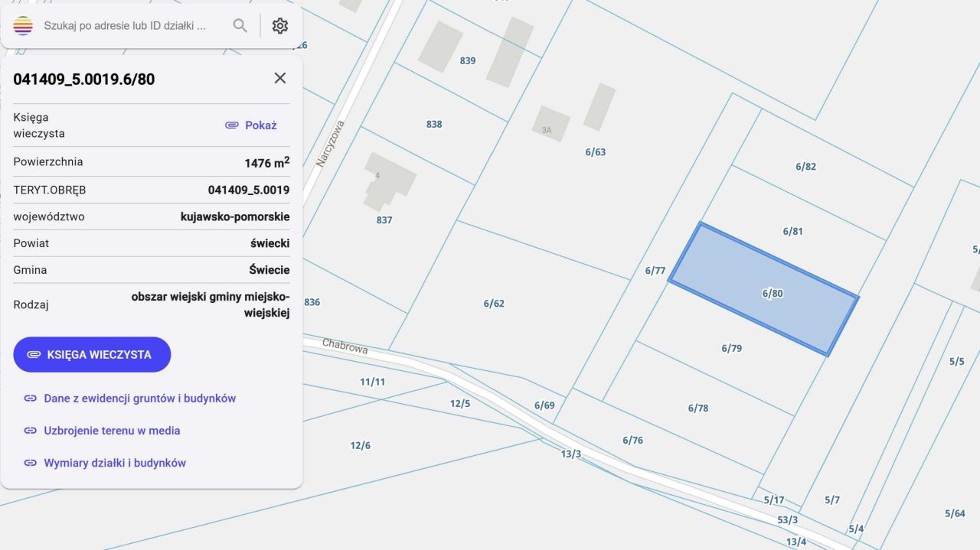Click the kujawsko-pomorskie voivodeship value

tap(235, 216)
